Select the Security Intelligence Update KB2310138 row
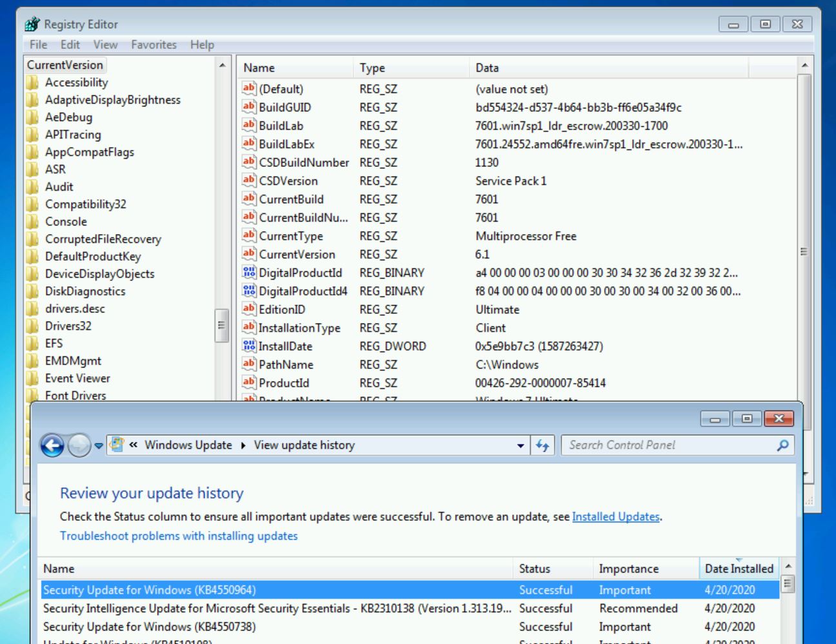Screen dimensions: 836x644 coord(410,609)
